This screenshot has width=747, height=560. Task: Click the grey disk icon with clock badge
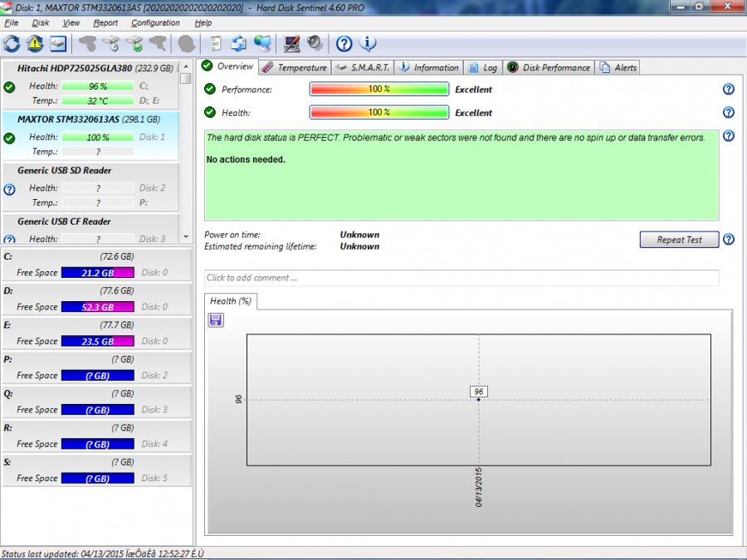click(x=111, y=44)
